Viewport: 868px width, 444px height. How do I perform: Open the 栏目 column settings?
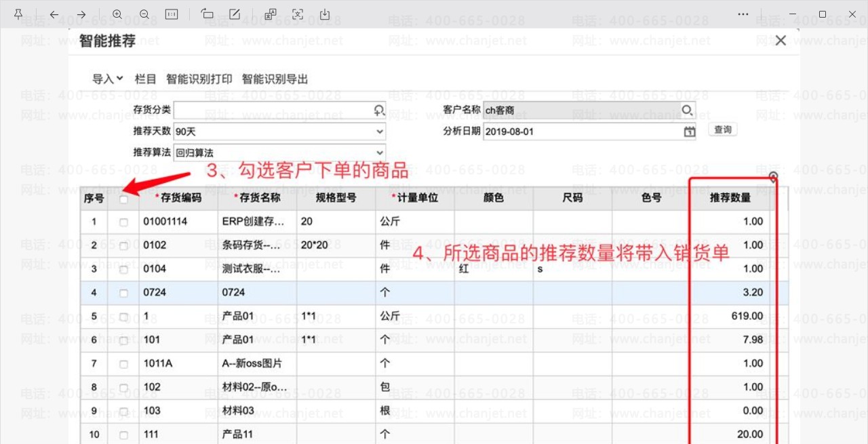click(145, 79)
